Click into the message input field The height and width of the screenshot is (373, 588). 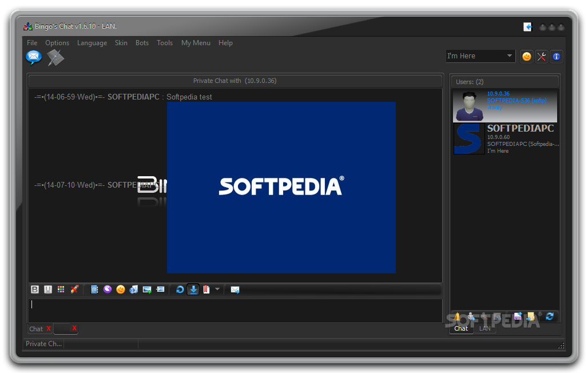coord(235,310)
